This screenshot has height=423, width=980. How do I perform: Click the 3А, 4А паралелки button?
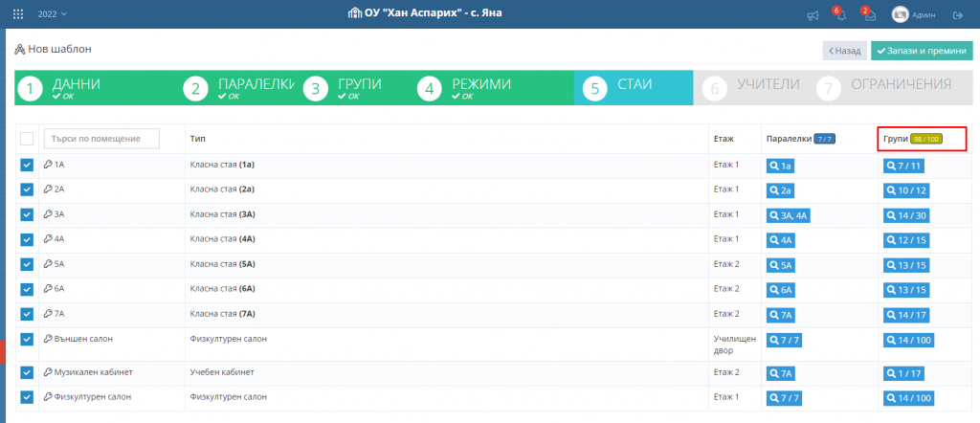click(x=790, y=216)
